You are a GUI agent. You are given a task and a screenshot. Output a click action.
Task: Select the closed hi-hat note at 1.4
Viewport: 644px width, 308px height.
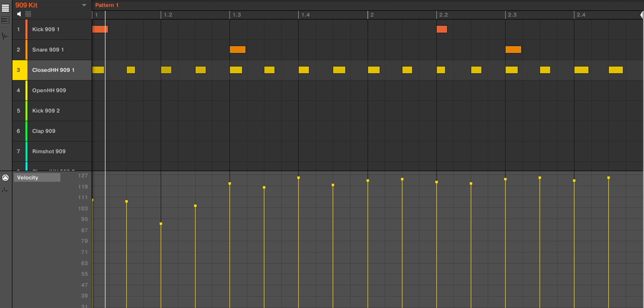(x=304, y=70)
